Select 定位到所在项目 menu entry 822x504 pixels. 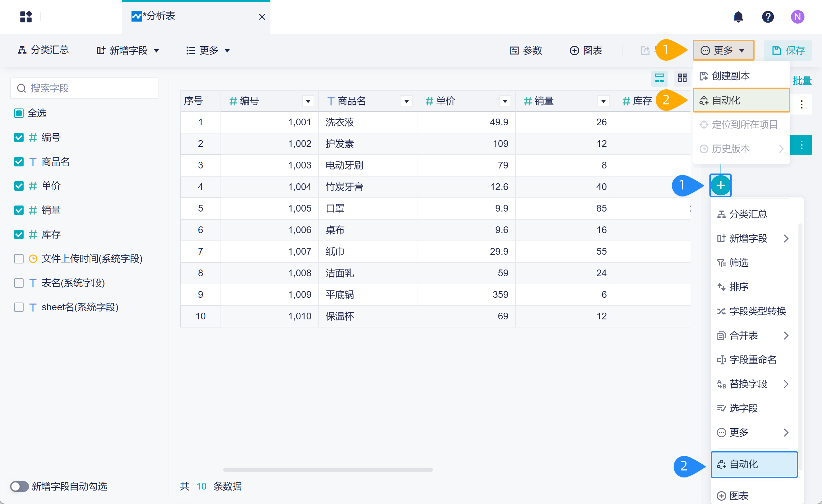(x=741, y=124)
